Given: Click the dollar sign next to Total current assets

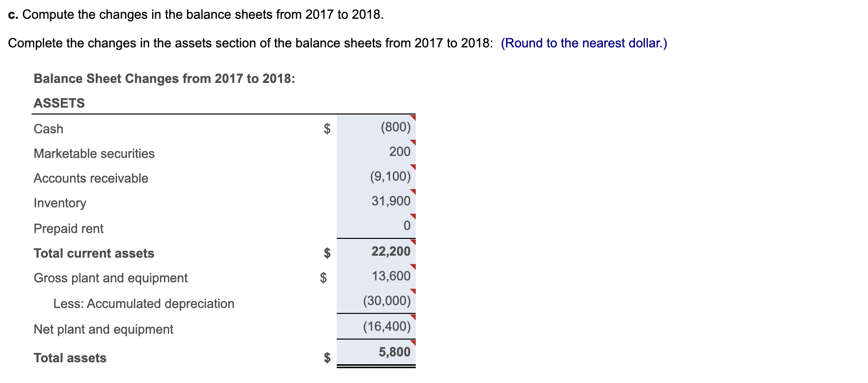Looking at the screenshot, I should pos(326,253).
